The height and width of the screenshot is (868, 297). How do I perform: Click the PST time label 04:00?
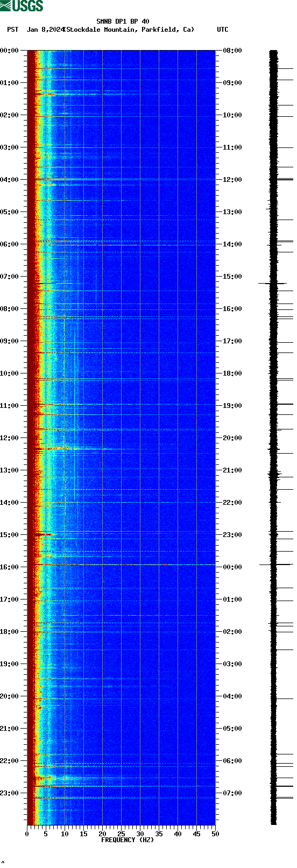[10, 180]
